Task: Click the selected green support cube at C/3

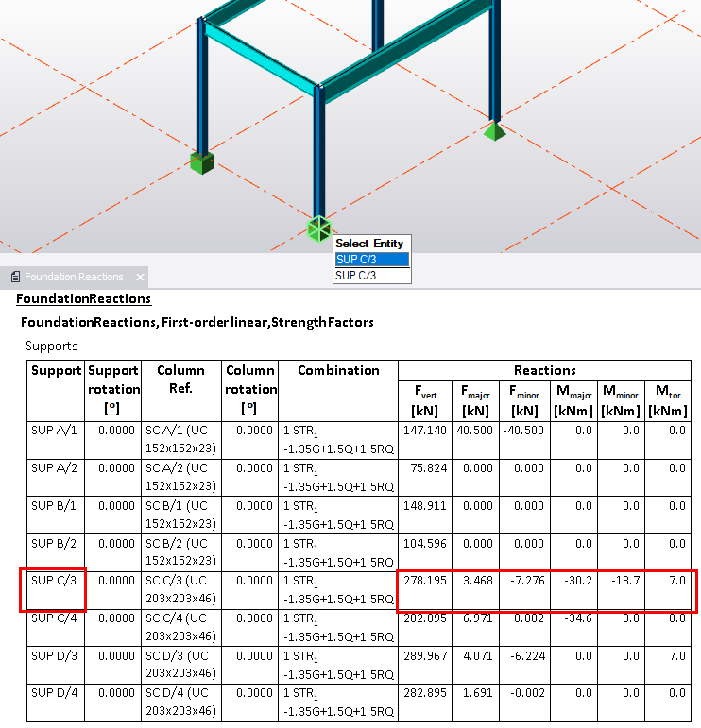Action: coord(319,228)
